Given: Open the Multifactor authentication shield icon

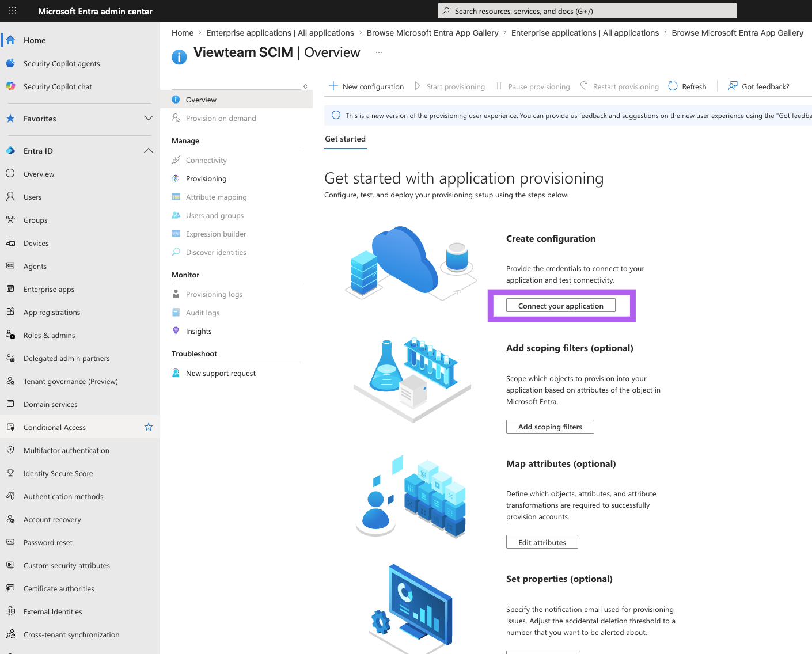Looking at the screenshot, I should tap(10, 450).
